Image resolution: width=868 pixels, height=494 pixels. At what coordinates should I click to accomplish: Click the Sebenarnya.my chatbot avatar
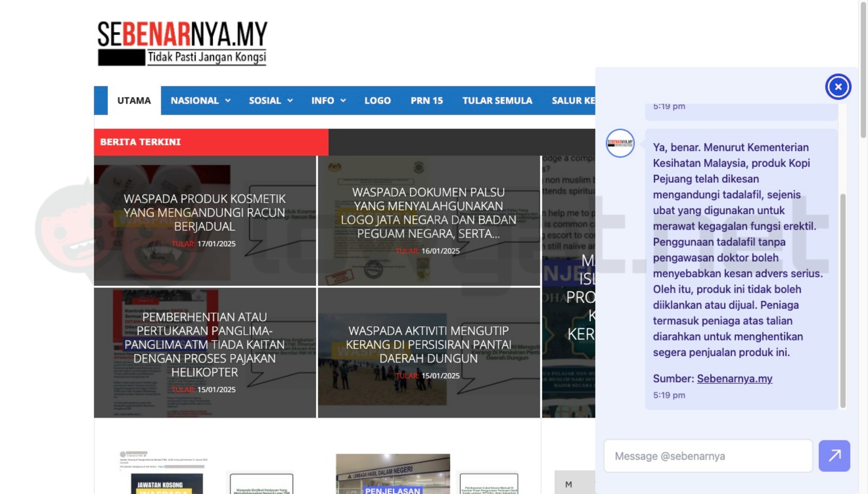pyautogui.click(x=620, y=143)
